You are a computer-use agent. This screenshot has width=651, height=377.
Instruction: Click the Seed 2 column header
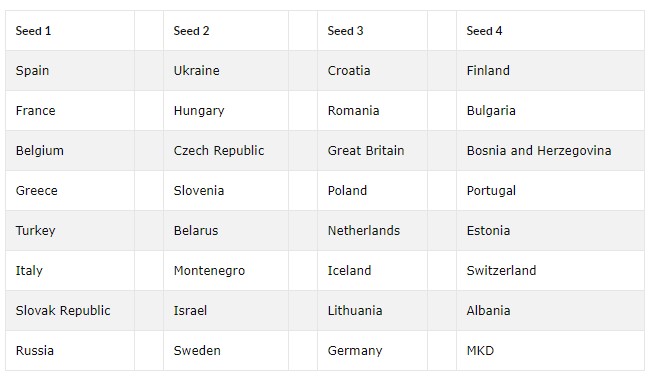pyautogui.click(x=191, y=31)
